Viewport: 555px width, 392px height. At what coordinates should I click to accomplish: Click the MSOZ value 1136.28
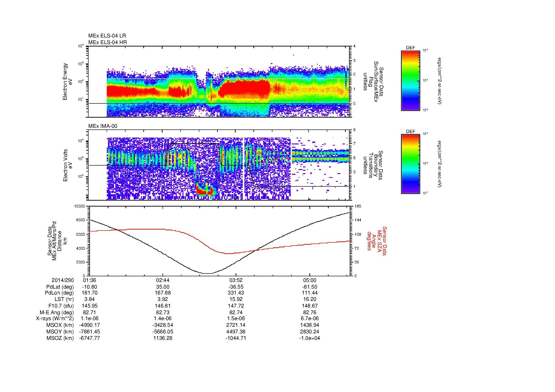(x=163, y=338)
